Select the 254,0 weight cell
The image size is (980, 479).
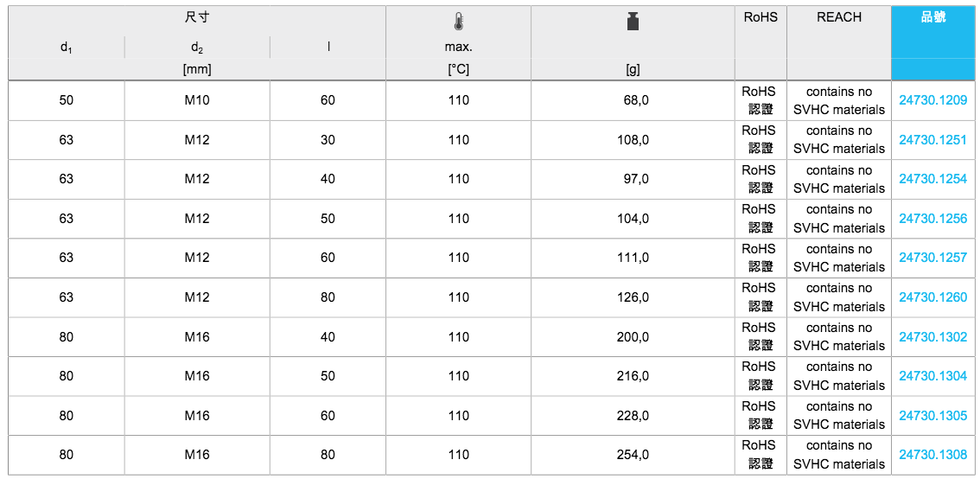click(633, 455)
